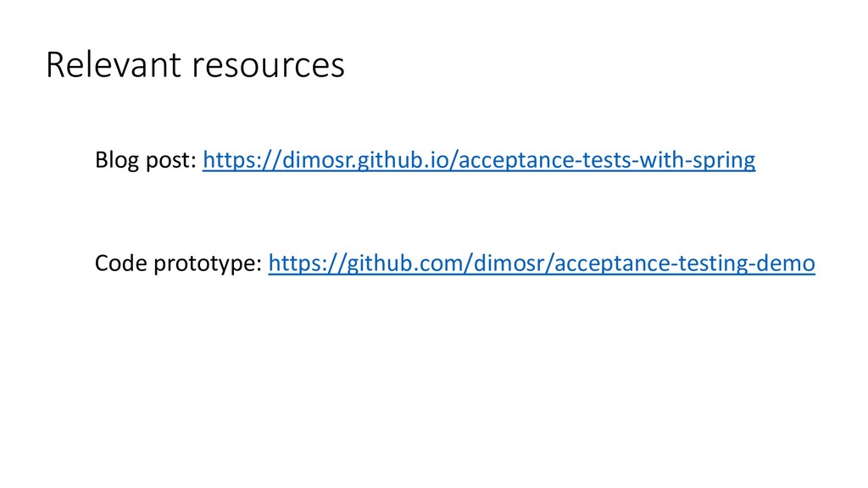Click the 'Relevant resources' slide title
The image size is (868, 488).
[195, 65]
